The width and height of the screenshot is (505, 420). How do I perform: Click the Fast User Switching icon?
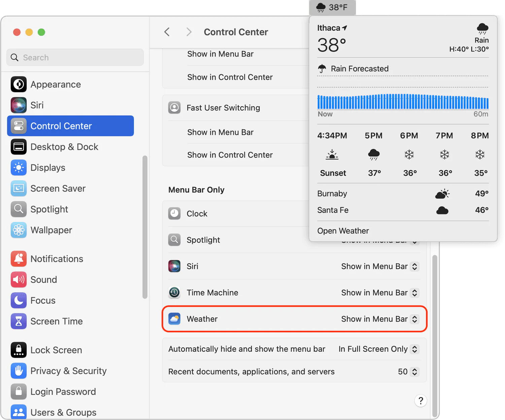[174, 108]
